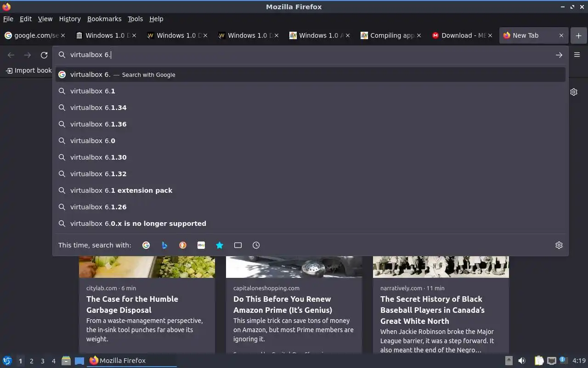This screenshot has width=588, height=368.
Task: Go back one page
Action: (x=11, y=55)
